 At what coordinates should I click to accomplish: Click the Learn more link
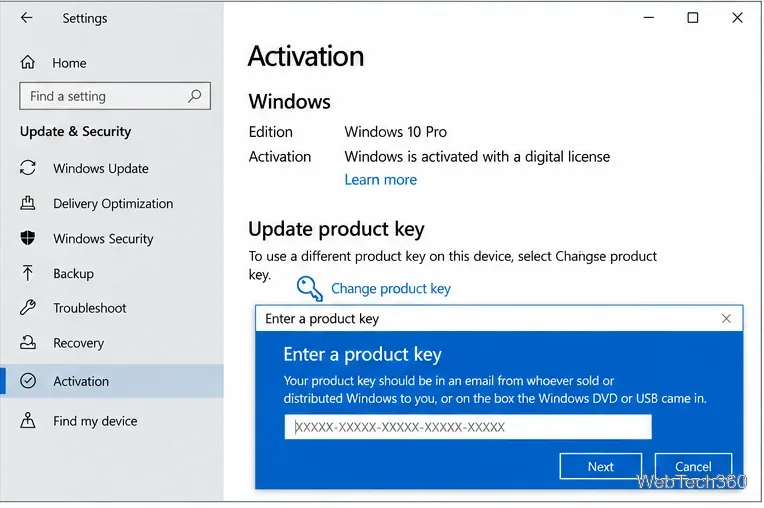tap(381, 180)
